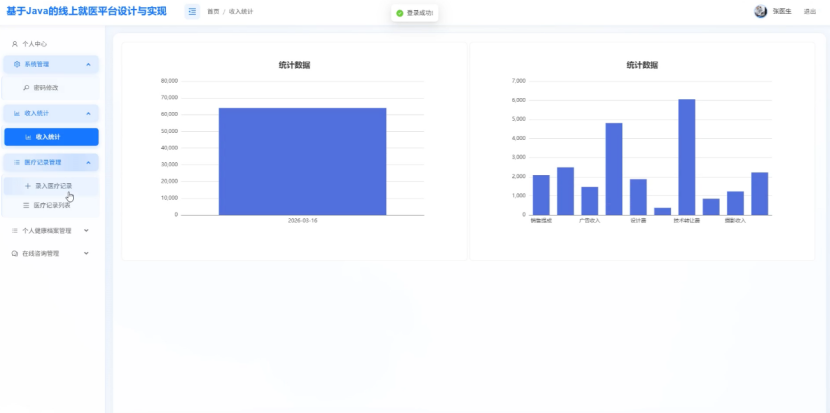The height and width of the screenshot is (413, 830).
Task: Click the 退出 logout button
Action: pos(810,11)
